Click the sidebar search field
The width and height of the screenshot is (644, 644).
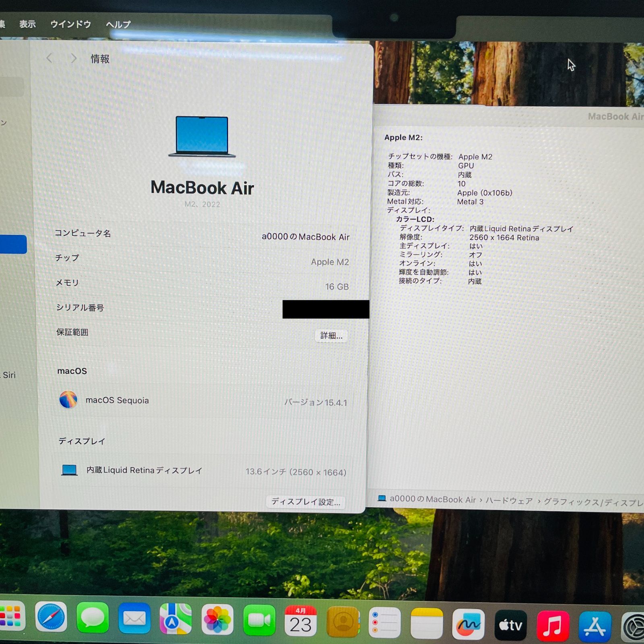pyautogui.click(x=11, y=87)
